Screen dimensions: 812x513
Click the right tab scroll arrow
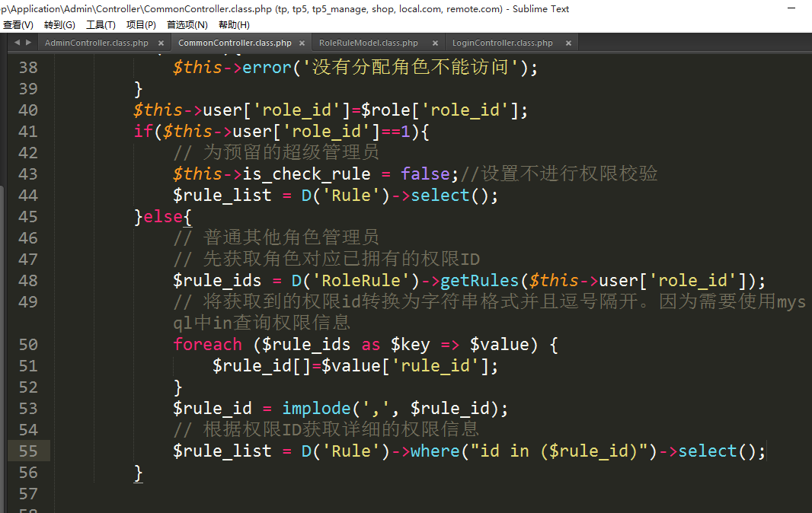28,43
